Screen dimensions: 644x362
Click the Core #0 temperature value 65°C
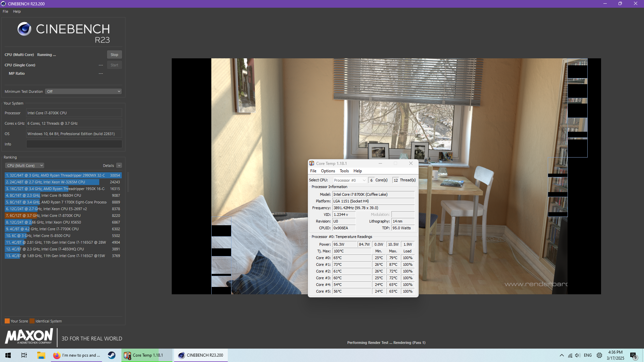(352, 258)
